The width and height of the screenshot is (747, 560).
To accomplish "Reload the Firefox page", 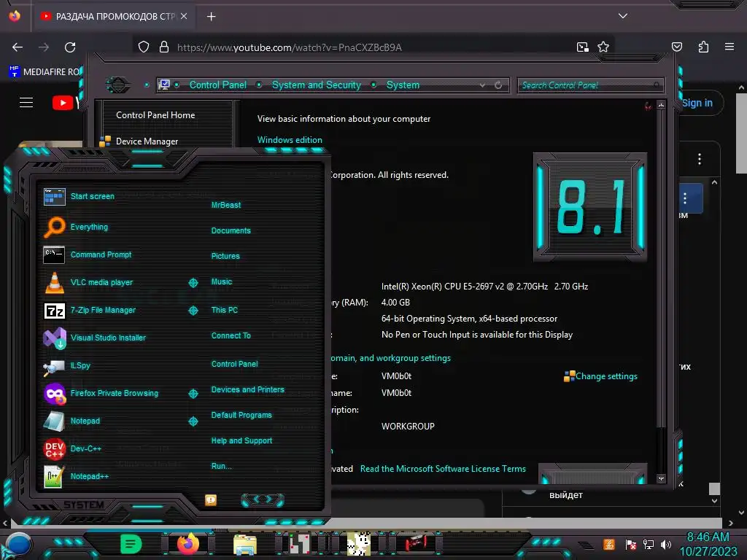I will click(70, 47).
